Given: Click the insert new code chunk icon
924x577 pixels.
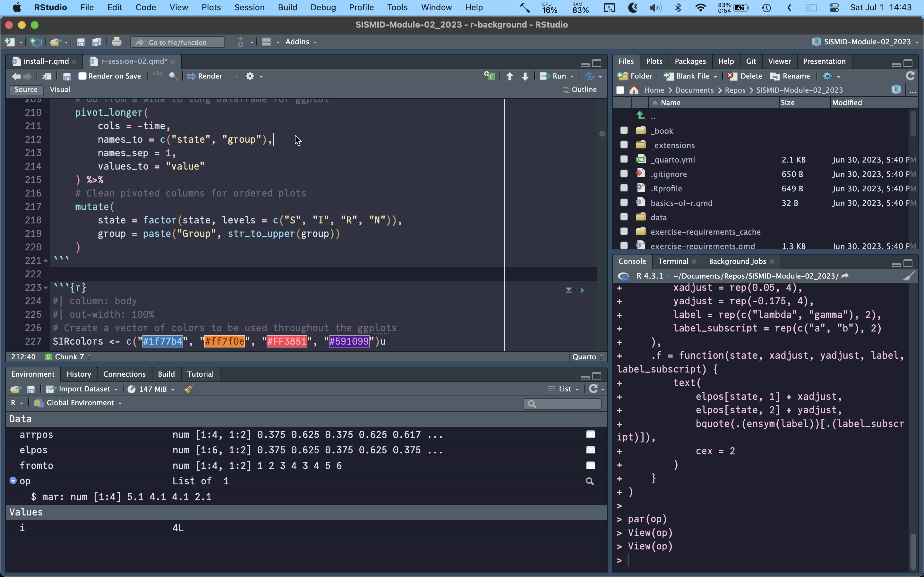Looking at the screenshot, I should (489, 76).
